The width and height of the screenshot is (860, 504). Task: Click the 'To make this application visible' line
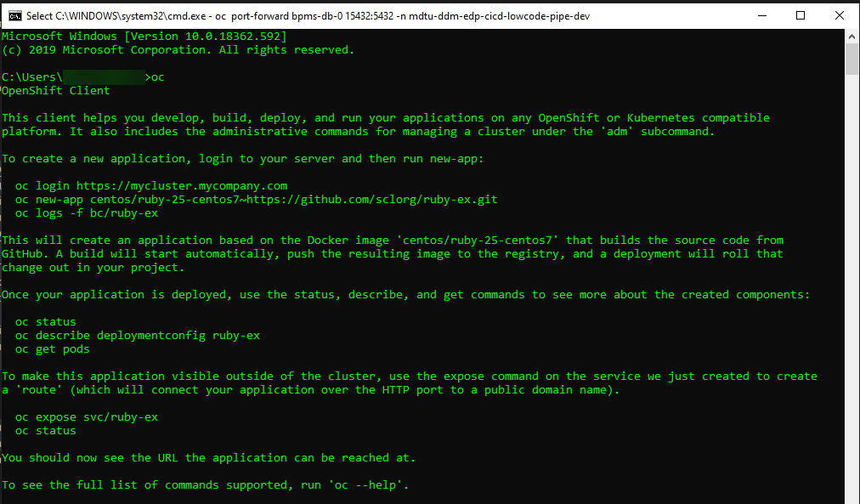409,377
